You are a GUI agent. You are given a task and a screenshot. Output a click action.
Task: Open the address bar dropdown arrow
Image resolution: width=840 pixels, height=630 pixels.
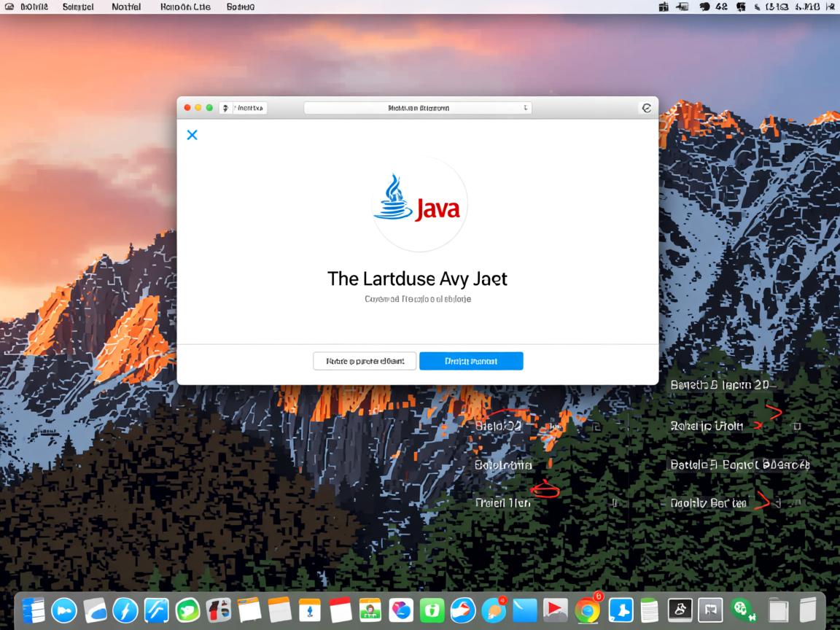(524, 107)
